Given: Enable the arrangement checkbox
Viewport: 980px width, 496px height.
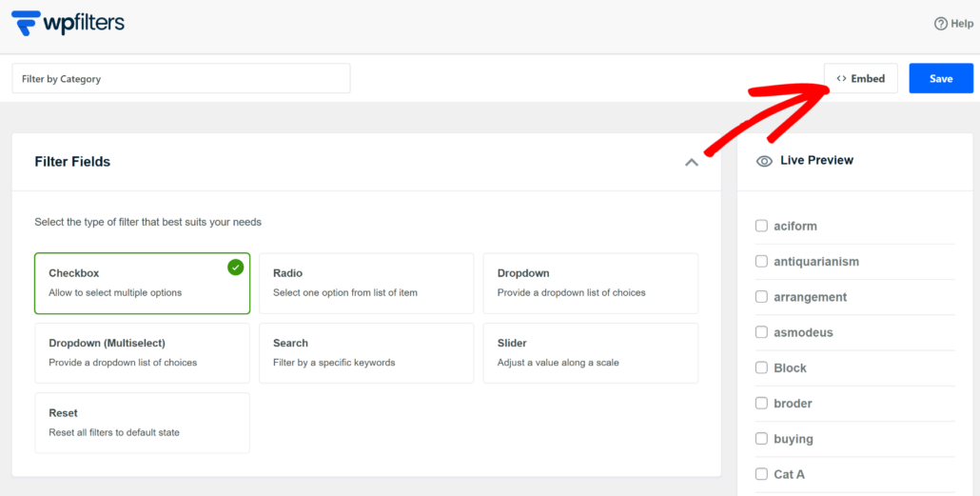Looking at the screenshot, I should click(761, 296).
